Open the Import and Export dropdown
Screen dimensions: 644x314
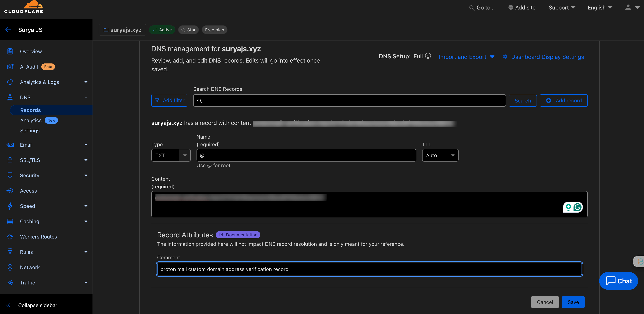coord(466,57)
